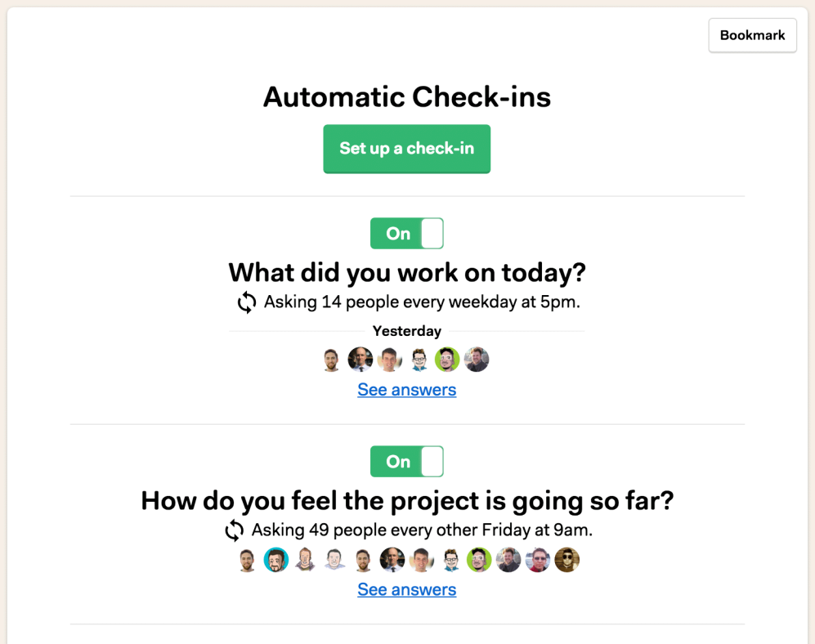Click the "Set up a check-in" button
Image resolution: width=815 pixels, height=644 pixels.
(406, 149)
